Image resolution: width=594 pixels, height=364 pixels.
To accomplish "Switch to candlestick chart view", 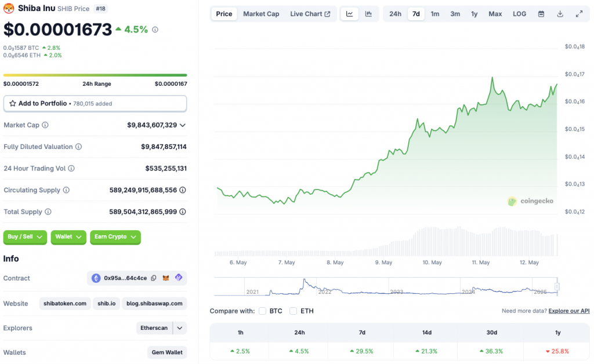I will tap(368, 14).
